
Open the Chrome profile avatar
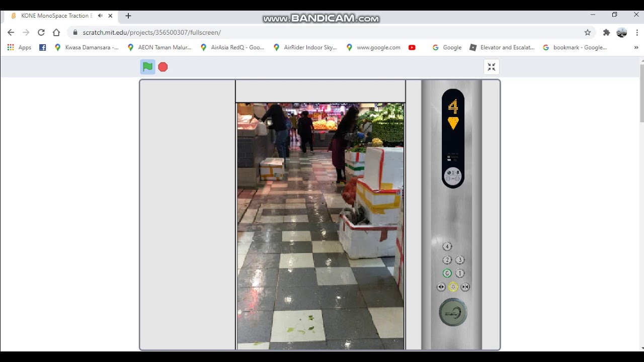point(622,32)
